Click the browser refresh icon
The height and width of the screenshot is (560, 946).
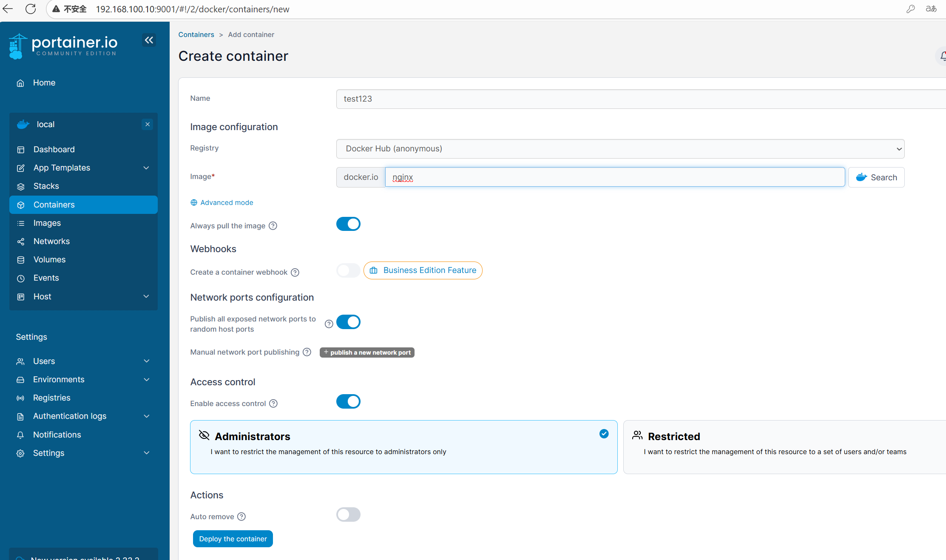click(31, 9)
